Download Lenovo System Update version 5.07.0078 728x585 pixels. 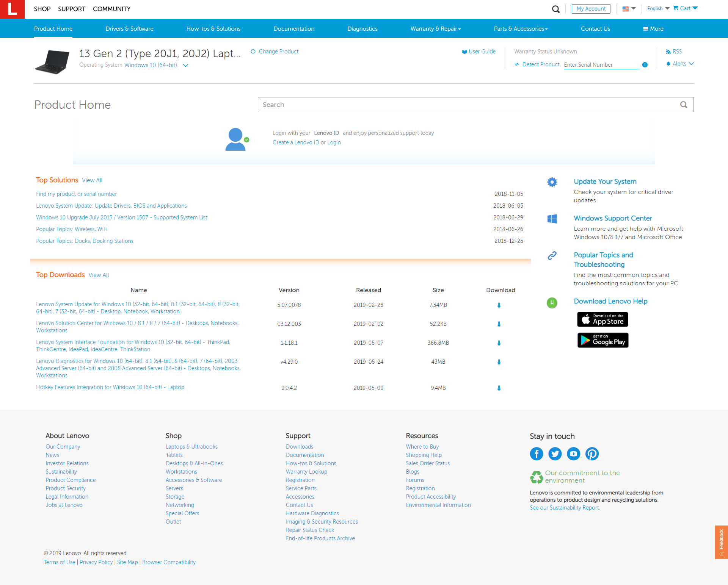pos(499,305)
